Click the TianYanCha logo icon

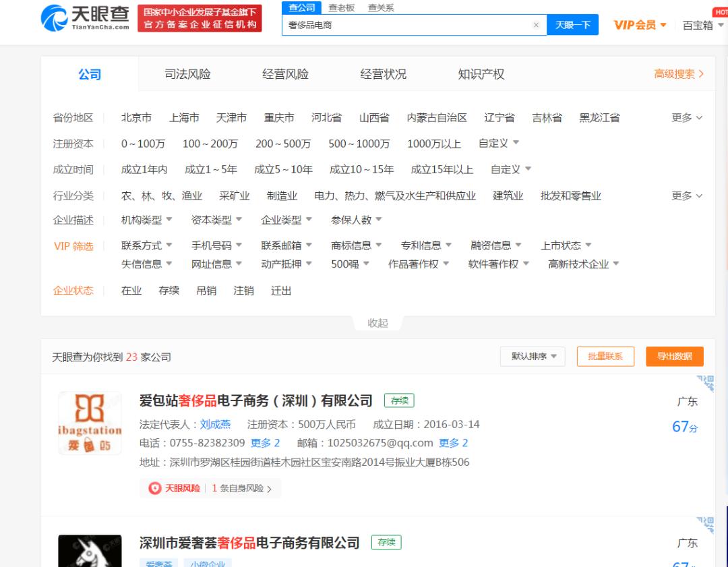(x=54, y=18)
